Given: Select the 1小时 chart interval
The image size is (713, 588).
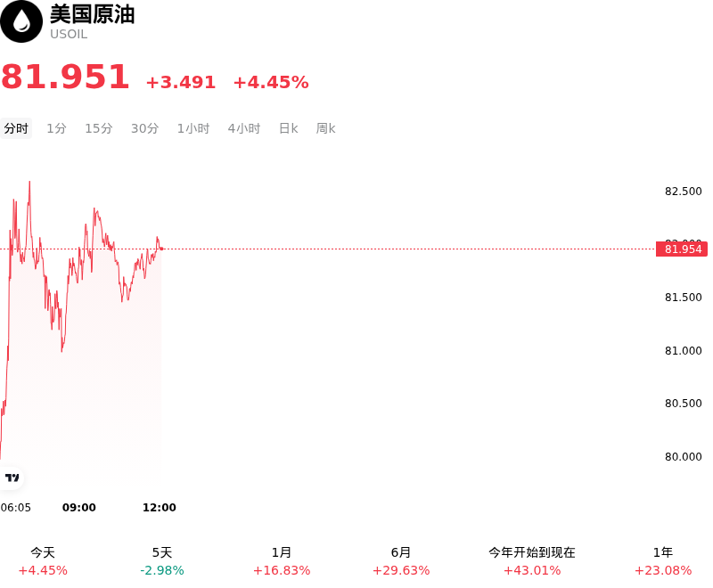Looking at the screenshot, I should (193, 128).
